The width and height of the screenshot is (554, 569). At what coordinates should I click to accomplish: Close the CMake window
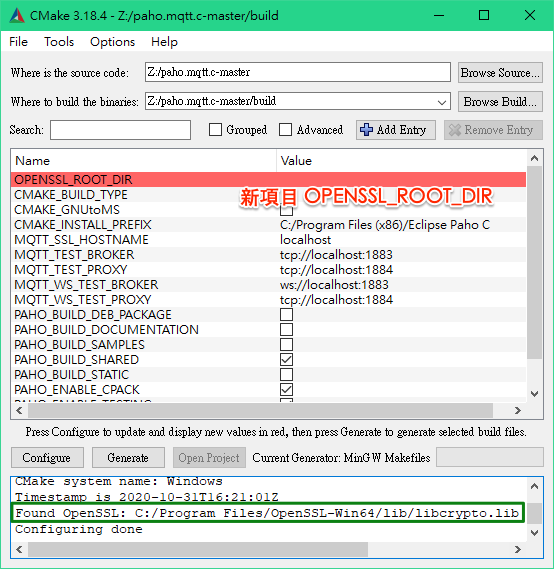click(x=530, y=16)
